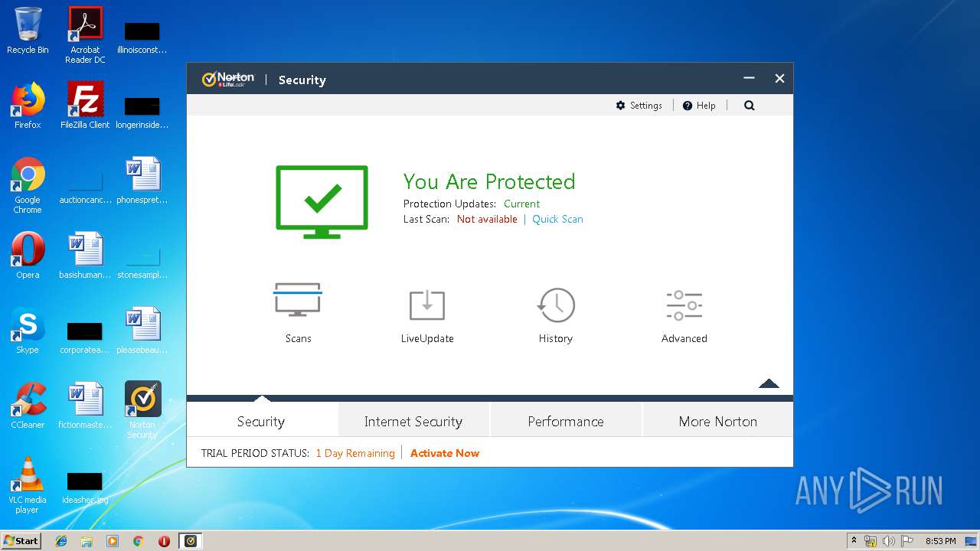Open Chrome from the taskbar

click(138, 541)
